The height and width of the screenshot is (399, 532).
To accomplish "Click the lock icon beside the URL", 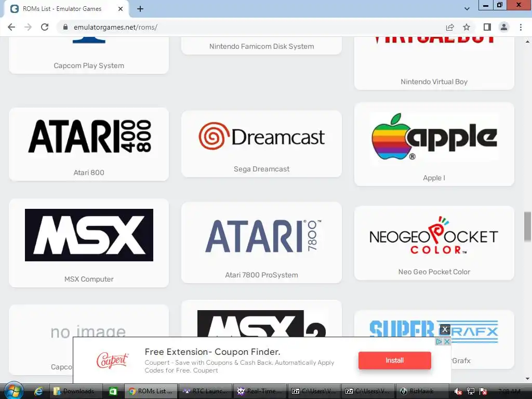I will 65,27.
